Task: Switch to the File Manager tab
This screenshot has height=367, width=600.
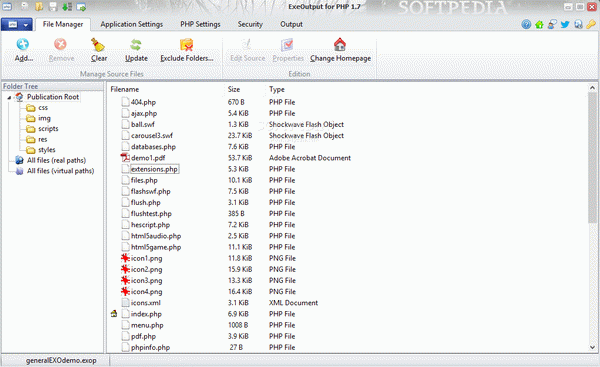Action: pos(63,24)
